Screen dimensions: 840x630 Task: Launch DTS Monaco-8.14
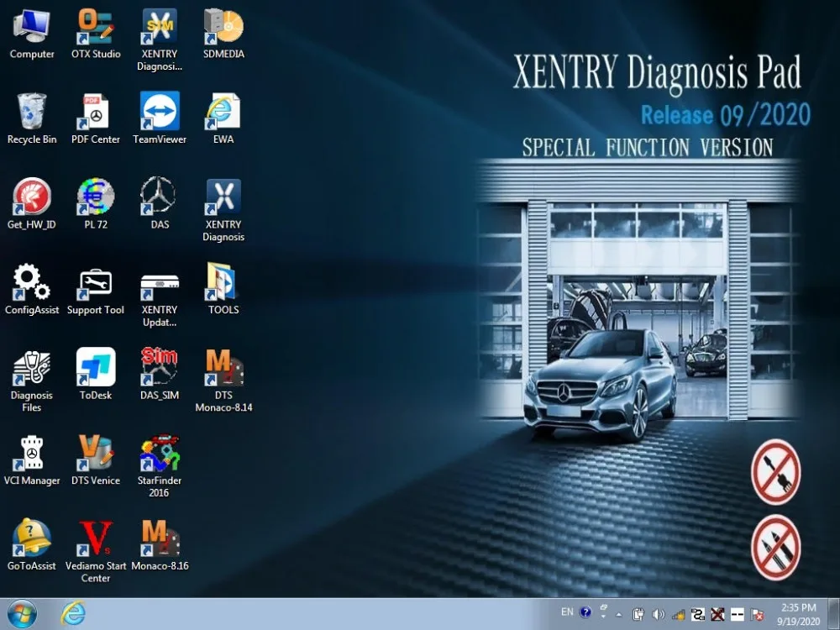(x=223, y=381)
